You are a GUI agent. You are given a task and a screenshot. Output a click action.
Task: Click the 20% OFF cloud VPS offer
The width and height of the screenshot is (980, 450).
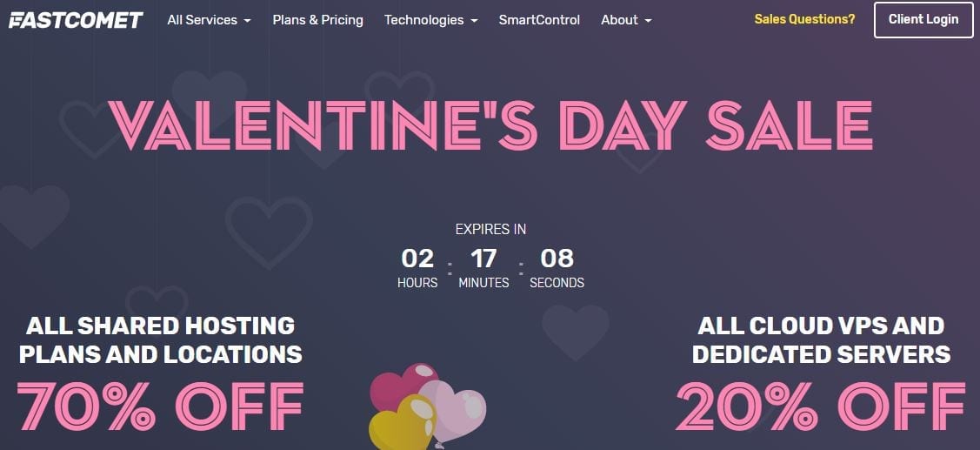click(821, 406)
